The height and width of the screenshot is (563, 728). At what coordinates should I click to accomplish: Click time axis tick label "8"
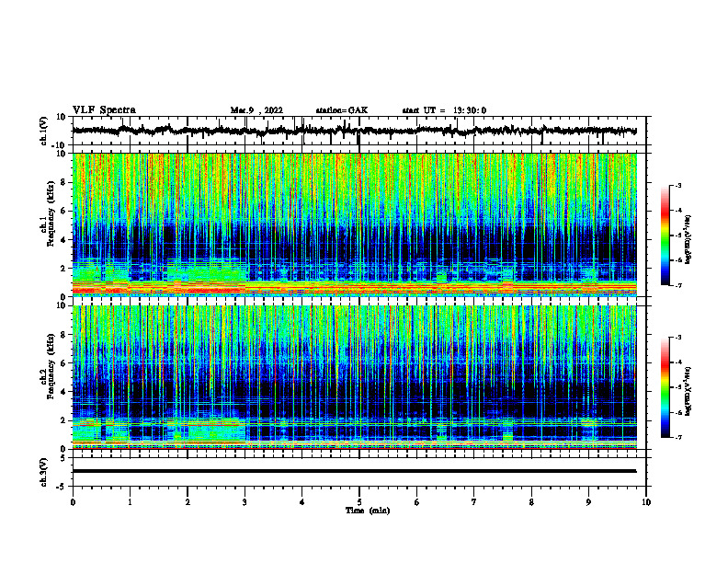click(531, 502)
